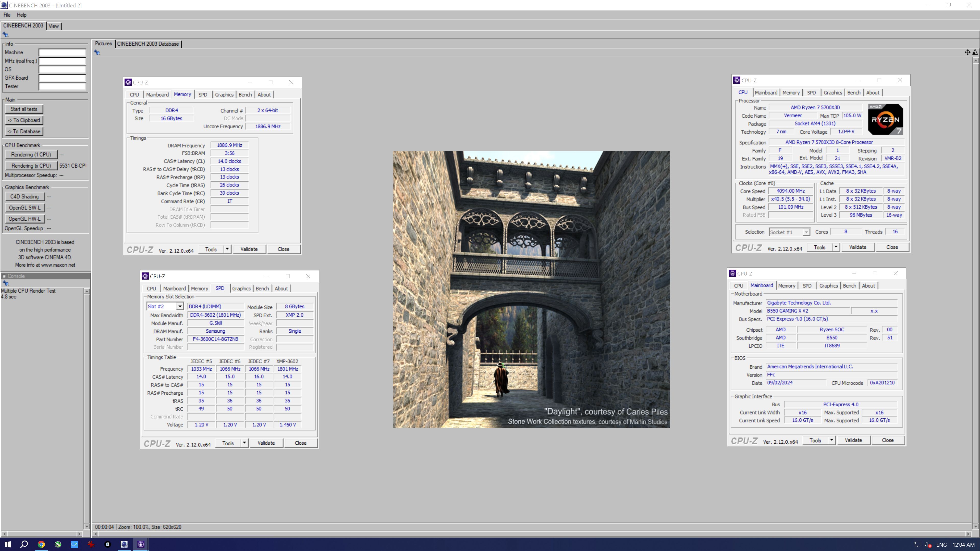Open Tools dropdown arrow in CPU tab window
The height and width of the screenshot is (551, 980).
[x=836, y=247]
